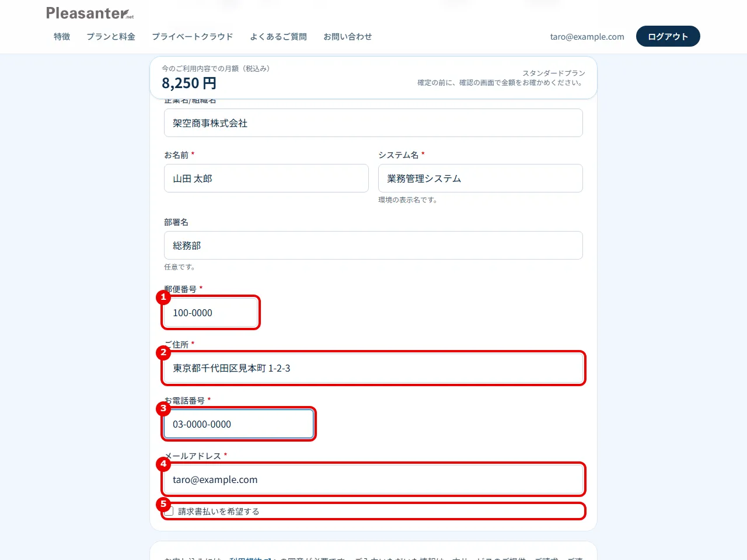Click the 郵便番号 field showing 100-0000
Screen dimensions: 747x560
[211, 313]
